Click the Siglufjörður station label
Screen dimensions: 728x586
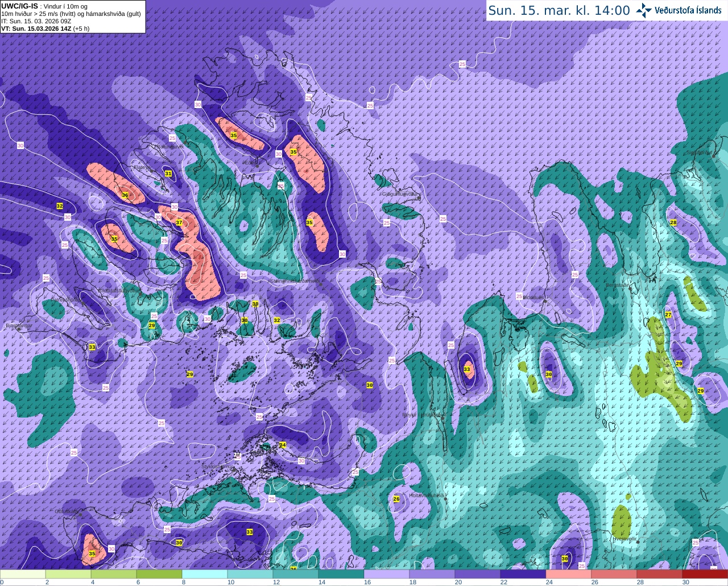pos(700,152)
